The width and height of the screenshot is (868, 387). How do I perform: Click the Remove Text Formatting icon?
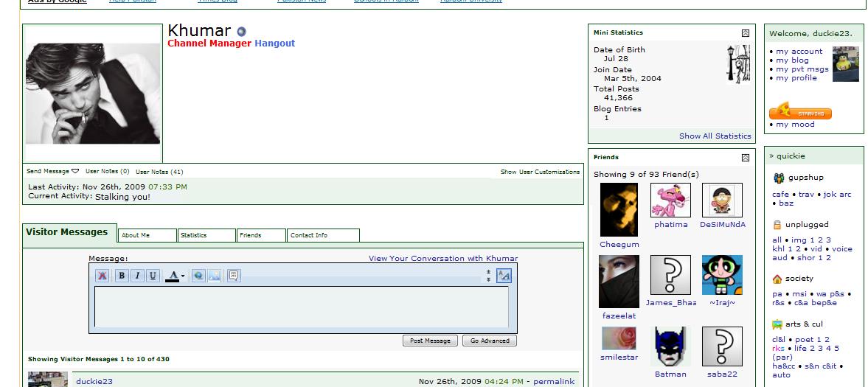(103, 276)
